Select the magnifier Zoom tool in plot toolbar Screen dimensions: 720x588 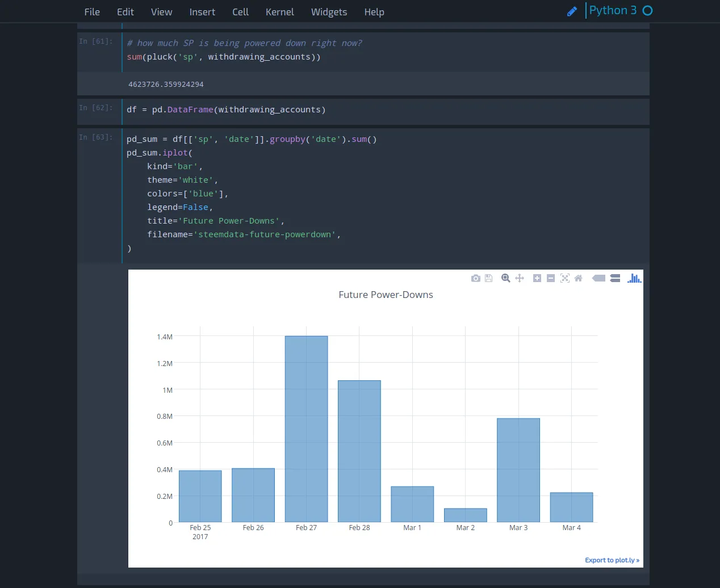(505, 278)
